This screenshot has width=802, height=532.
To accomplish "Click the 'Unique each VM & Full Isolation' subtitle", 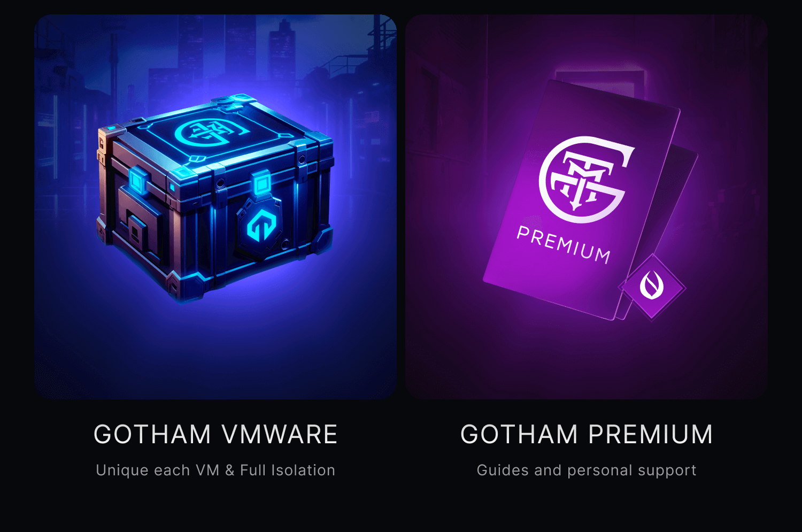I will (215, 470).
